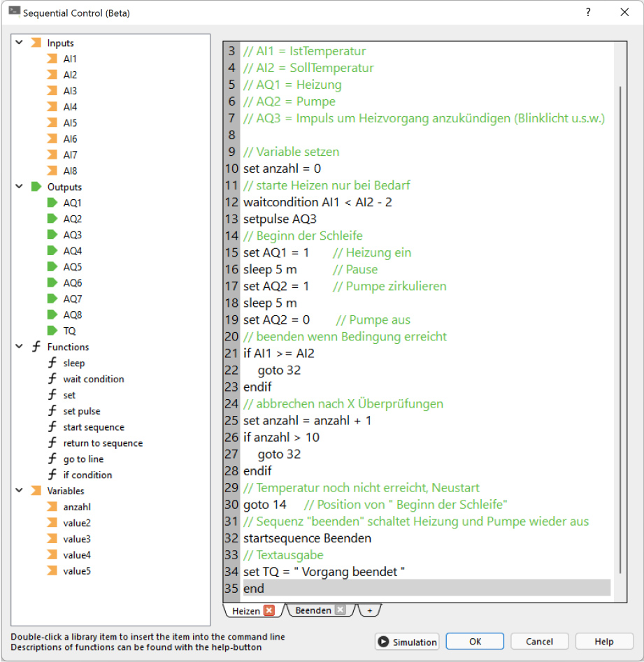
Task: Click the green icon beside AQ3 output
Action: click(52, 235)
